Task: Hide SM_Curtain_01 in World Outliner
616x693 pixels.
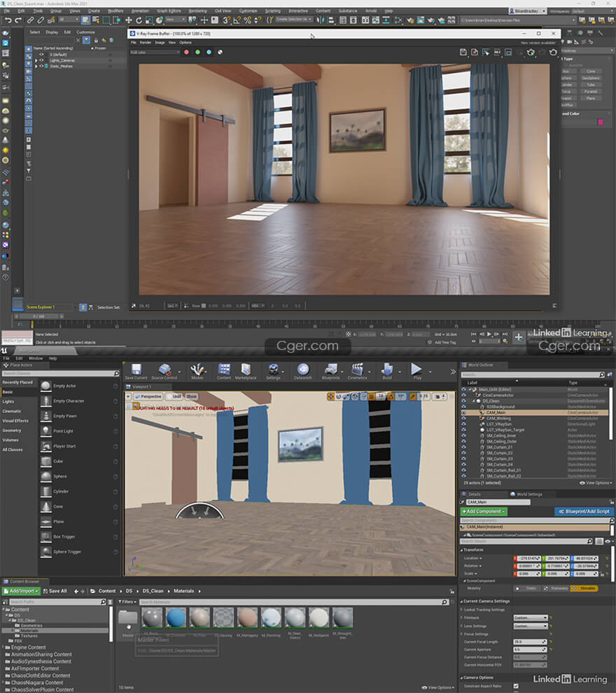Action: pos(463,447)
